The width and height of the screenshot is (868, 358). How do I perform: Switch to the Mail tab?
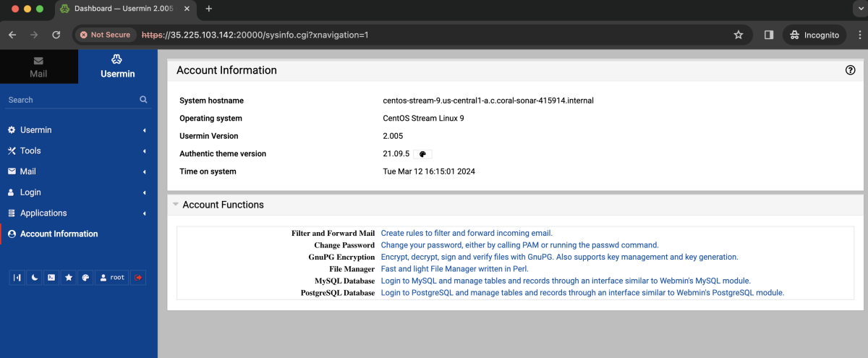[x=38, y=67]
